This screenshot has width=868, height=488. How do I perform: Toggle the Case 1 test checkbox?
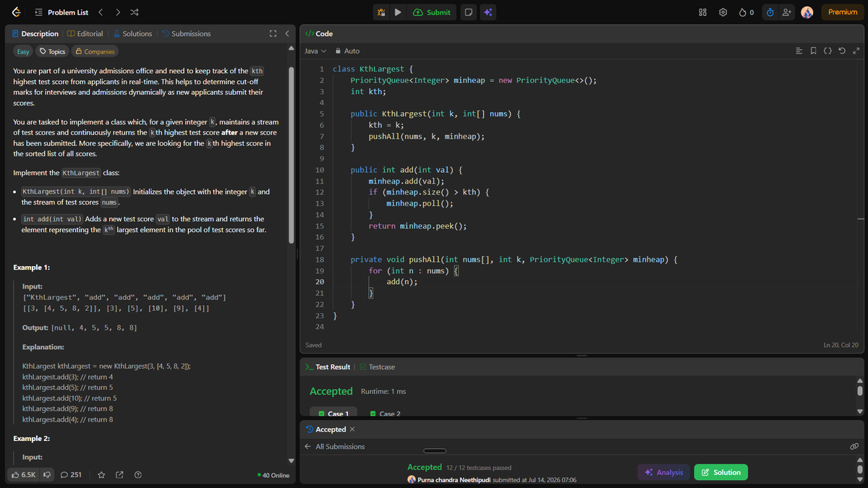[x=320, y=414]
